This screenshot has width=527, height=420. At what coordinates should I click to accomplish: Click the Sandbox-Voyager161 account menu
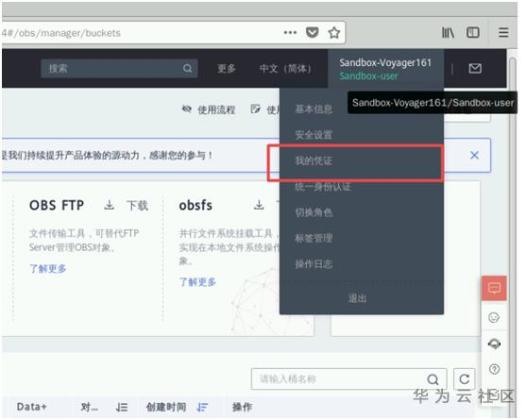385,69
